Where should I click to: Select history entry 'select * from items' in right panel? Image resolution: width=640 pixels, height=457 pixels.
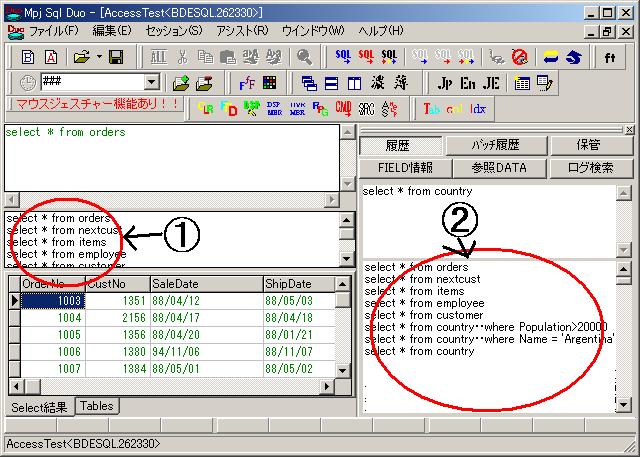tap(414, 291)
